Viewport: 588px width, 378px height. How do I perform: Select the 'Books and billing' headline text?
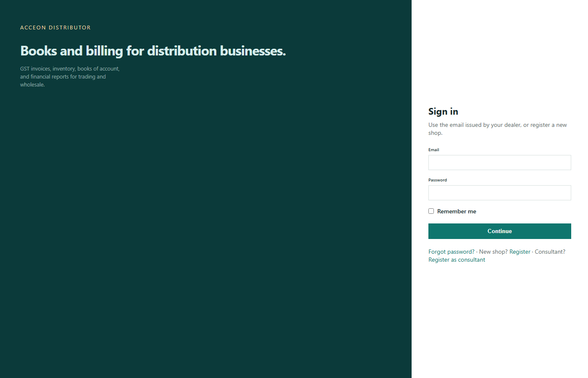pyautogui.click(x=153, y=51)
